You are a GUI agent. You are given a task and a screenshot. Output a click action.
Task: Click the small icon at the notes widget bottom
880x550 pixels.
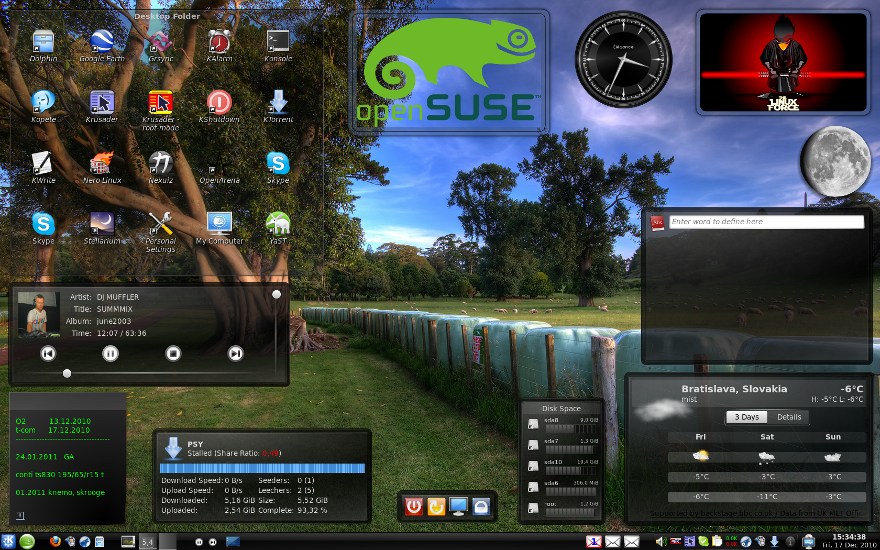(x=20, y=515)
